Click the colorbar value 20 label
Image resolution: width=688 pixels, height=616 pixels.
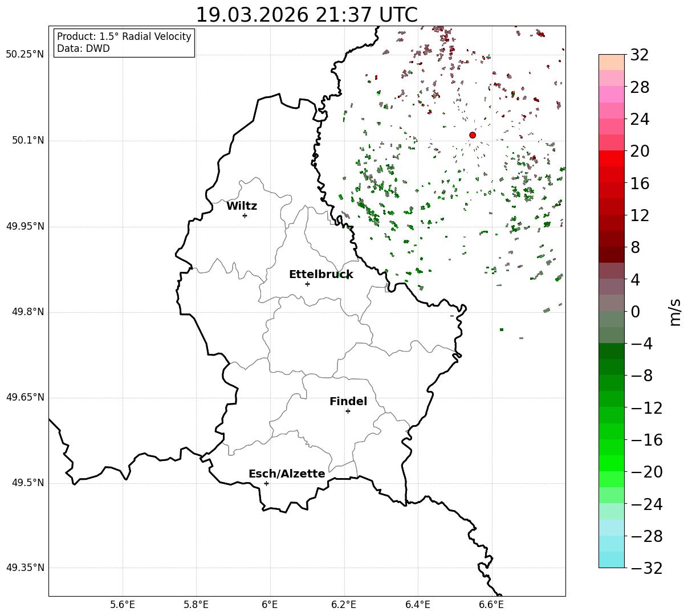(x=640, y=151)
